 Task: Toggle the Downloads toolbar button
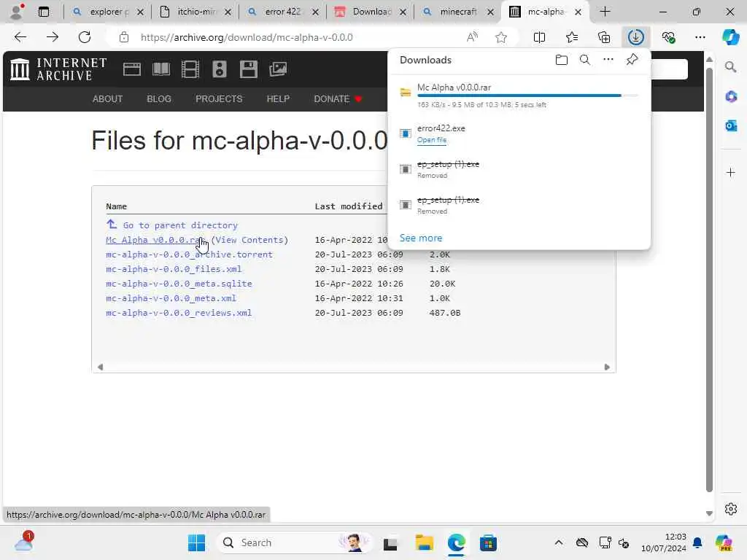coord(636,37)
